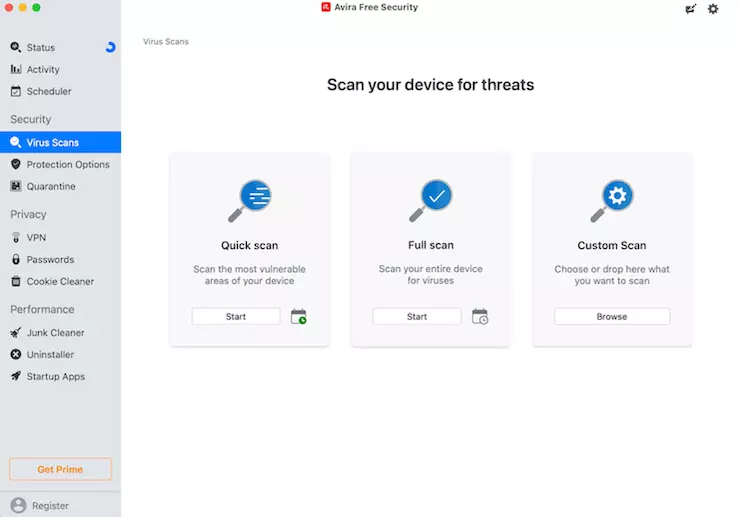
Task: Click the Register user avatar icon
Action: point(18,505)
